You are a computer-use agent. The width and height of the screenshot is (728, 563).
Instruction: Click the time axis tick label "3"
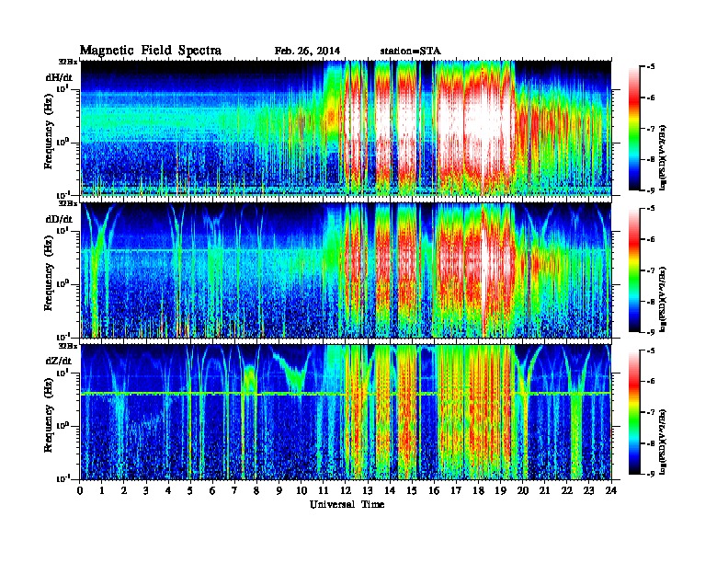pos(146,490)
